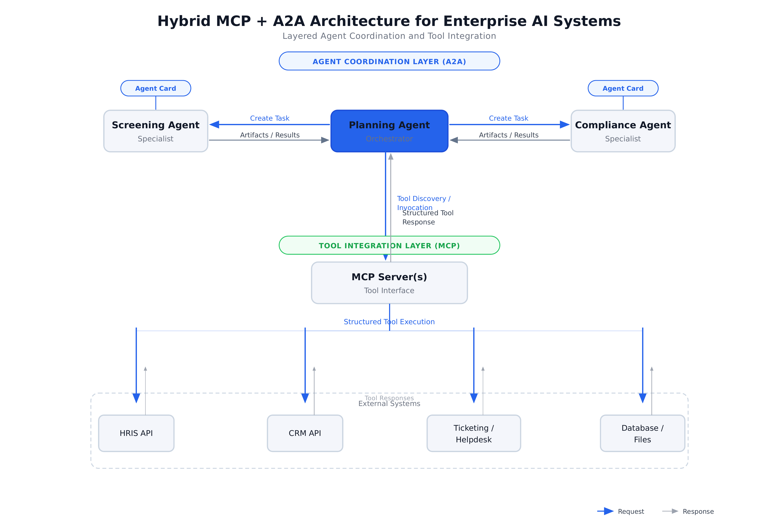This screenshot has width=779, height=532.
Task: Click the AGENT COORDINATION LAYER (A2A) banner
Action: [x=389, y=61]
